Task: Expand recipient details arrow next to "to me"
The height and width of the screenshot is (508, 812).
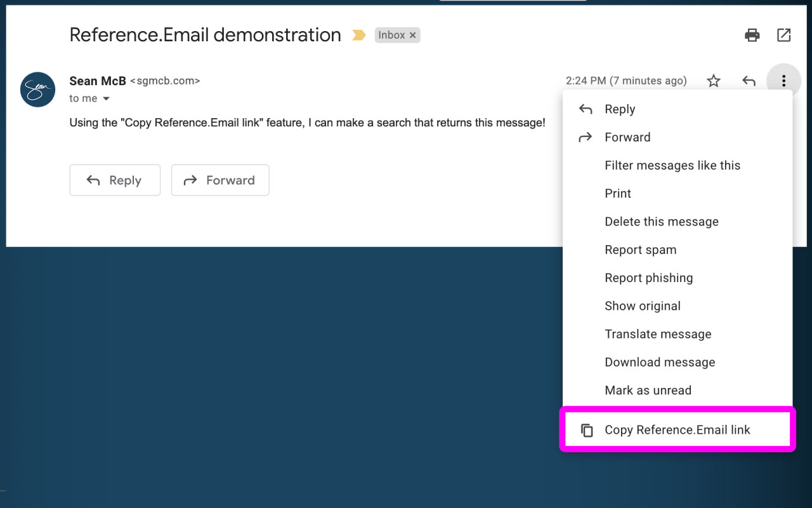Action: tap(106, 98)
